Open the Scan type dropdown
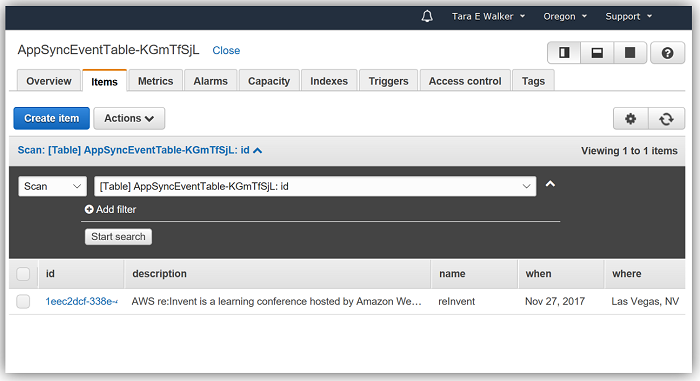The width and height of the screenshot is (700, 381). click(x=52, y=186)
